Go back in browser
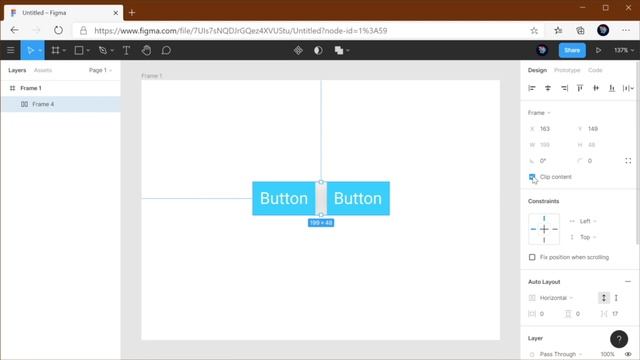640x360 pixels. pos(14,30)
